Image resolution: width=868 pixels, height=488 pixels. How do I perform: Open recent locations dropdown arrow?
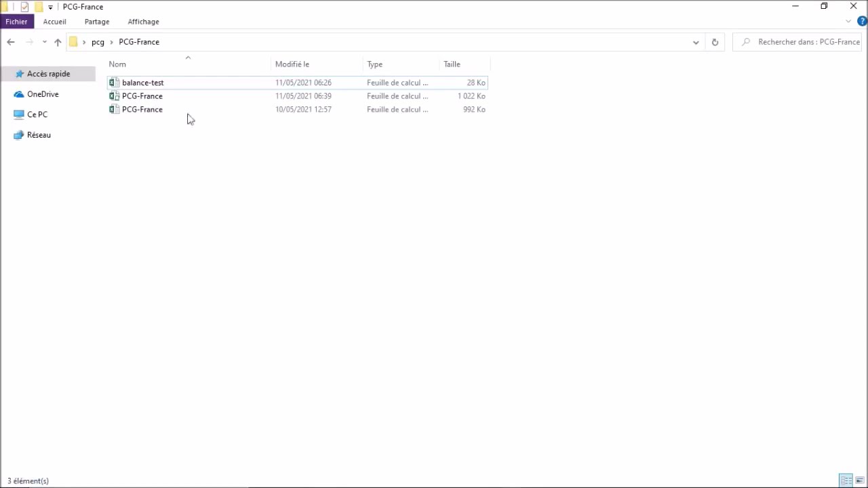(45, 42)
